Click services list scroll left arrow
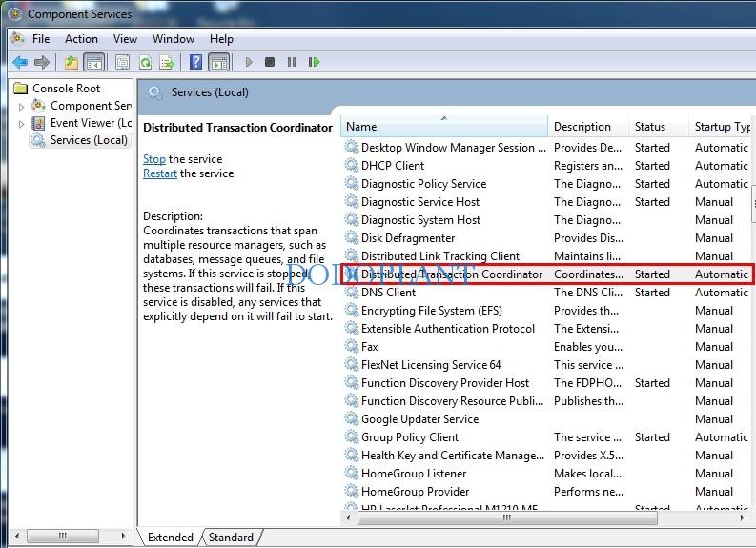Image resolution: width=756 pixels, height=548 pixels. [348, 518]
